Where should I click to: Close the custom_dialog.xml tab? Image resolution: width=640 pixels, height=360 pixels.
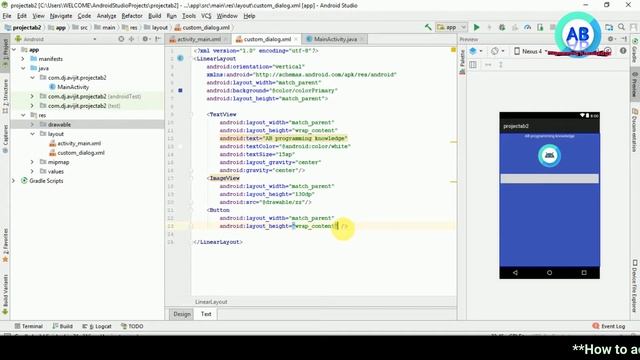297,39
